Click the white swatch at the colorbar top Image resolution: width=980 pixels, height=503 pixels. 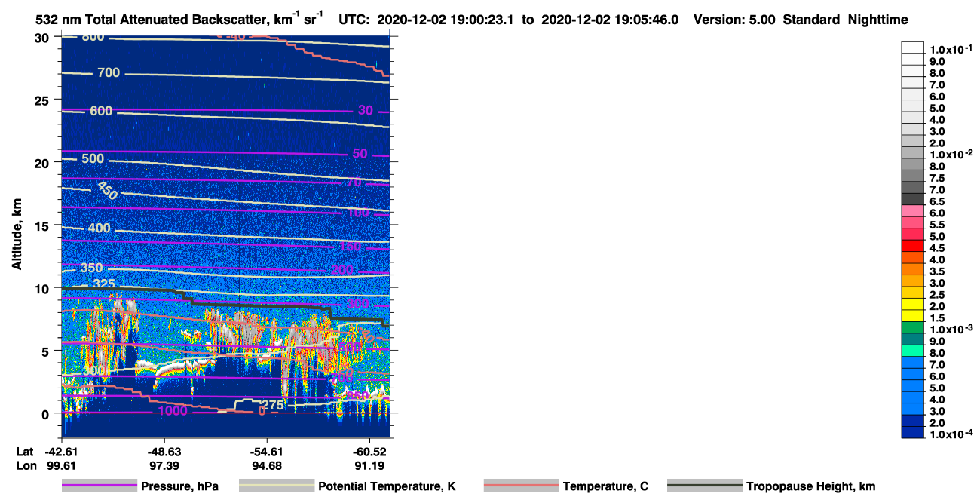(913, 48)
